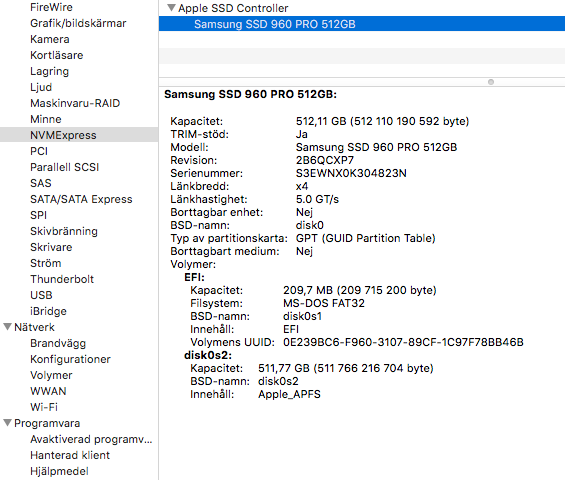
Task: Click the bold disk0s2: volume heading
Action: tap(208, 355)
